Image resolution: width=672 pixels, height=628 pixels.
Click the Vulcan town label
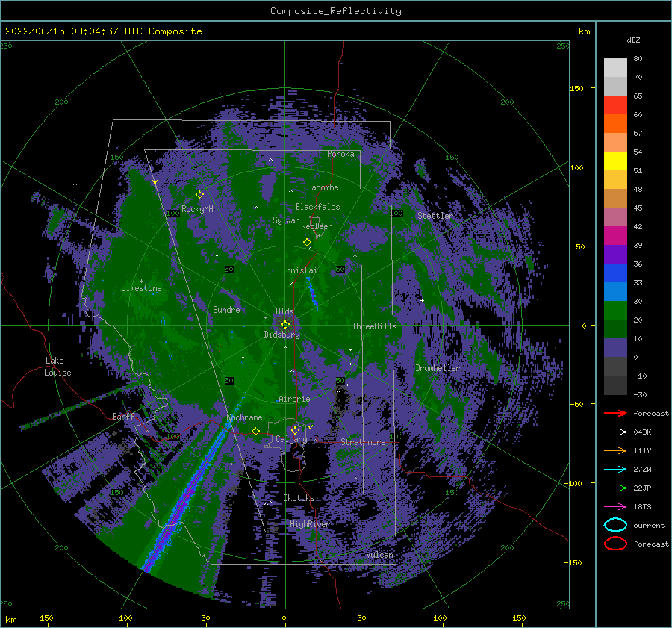(x=379, y=555)
